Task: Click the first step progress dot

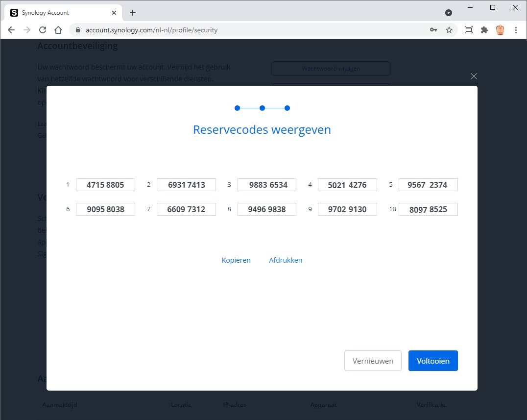Action: point(237,108)
